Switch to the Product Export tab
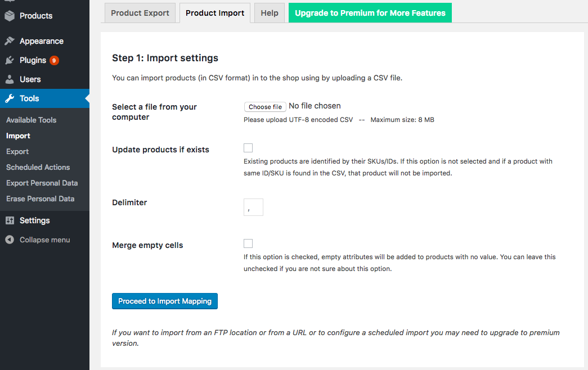 pos(140,13)
